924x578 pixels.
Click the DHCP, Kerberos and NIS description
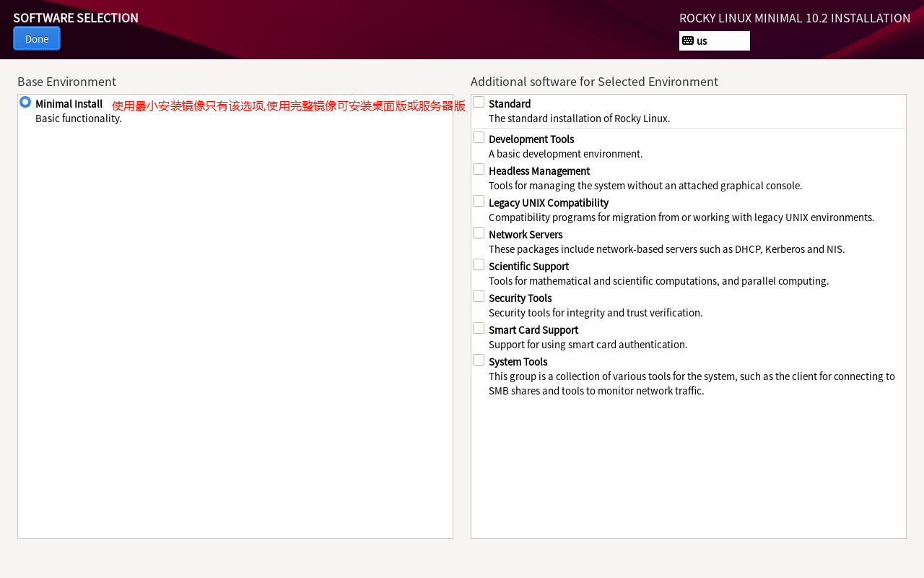tap(667, 249)
